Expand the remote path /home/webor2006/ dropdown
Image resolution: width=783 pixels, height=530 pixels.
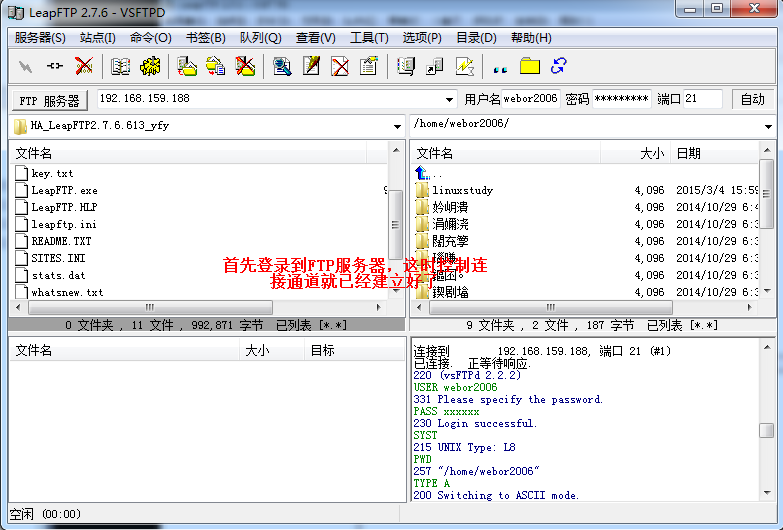pyautogui.click(x=769, y=126)
